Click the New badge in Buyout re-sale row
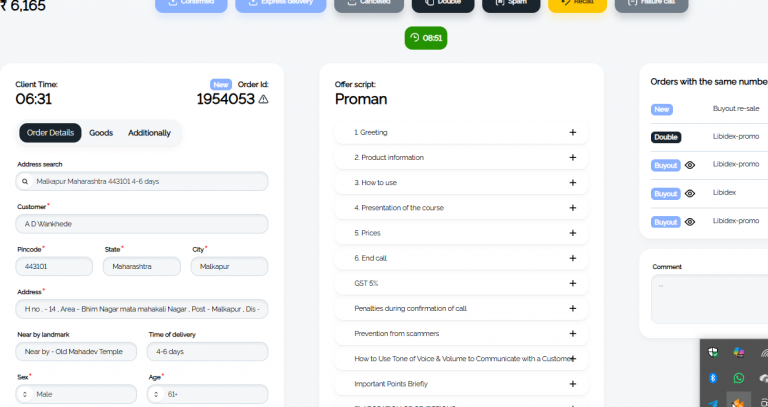Image resolution: width=768 pixels, height=407 pixels. tap(662, 109)
